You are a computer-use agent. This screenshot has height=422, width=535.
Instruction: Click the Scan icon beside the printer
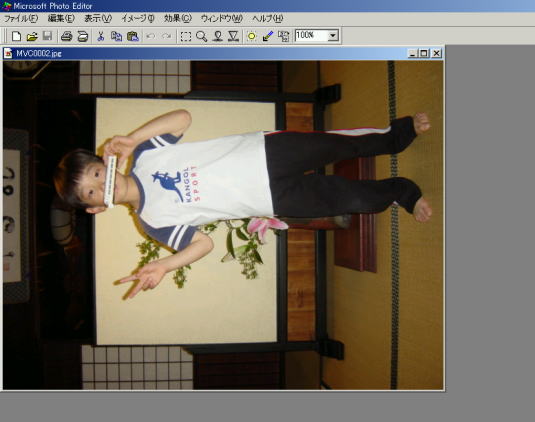pos(83,36)
